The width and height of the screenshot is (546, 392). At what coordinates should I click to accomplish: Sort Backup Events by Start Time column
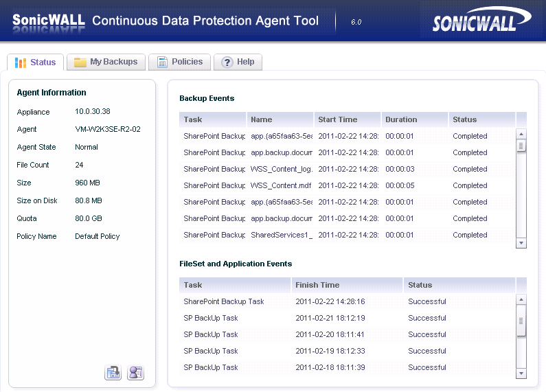point(347,119)
